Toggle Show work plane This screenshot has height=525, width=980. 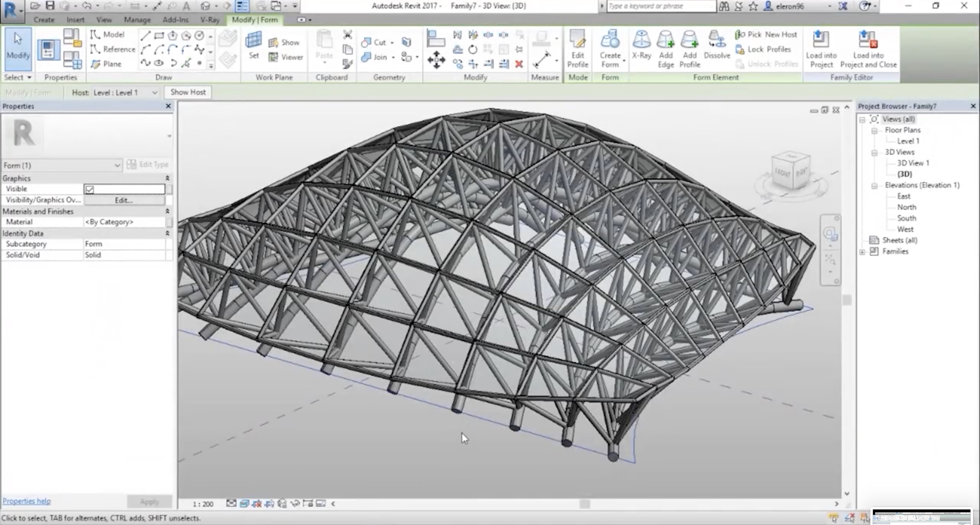(x=284, y=43)
